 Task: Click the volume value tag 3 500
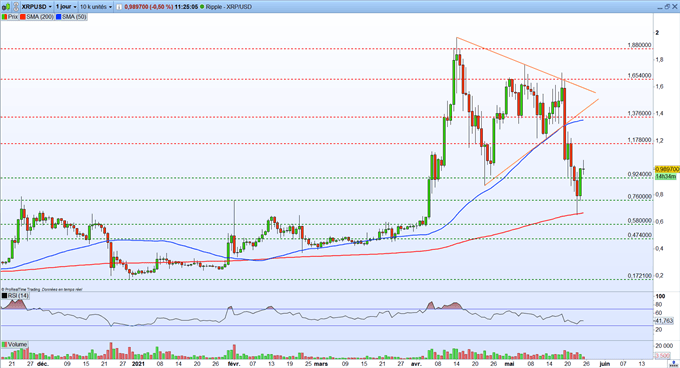(662, 356)
